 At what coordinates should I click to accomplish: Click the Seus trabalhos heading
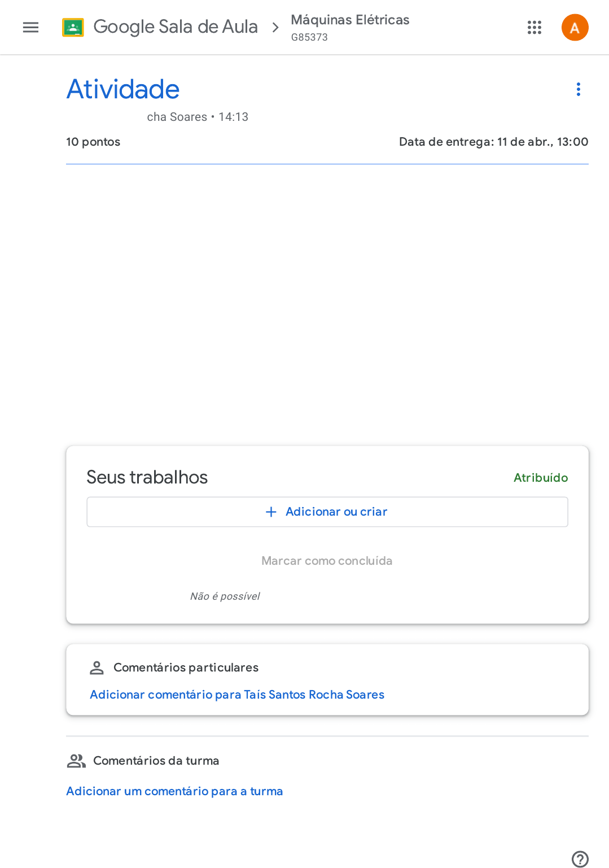tap(147, 477)
